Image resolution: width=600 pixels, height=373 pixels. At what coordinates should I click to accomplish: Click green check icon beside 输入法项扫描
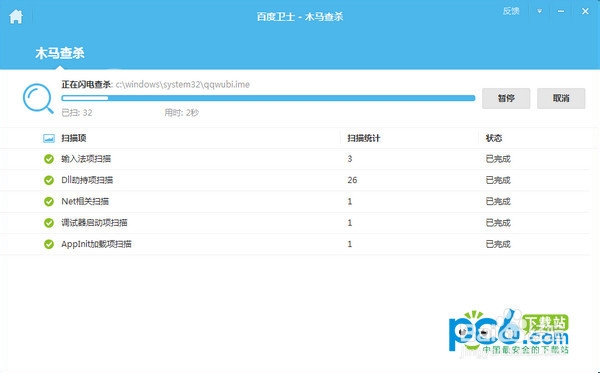[49, 159]
